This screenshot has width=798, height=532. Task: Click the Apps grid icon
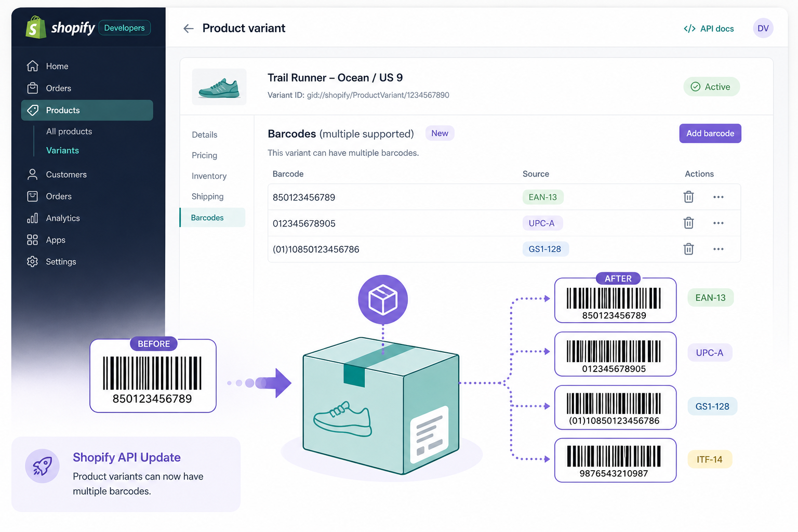point(33,240)
